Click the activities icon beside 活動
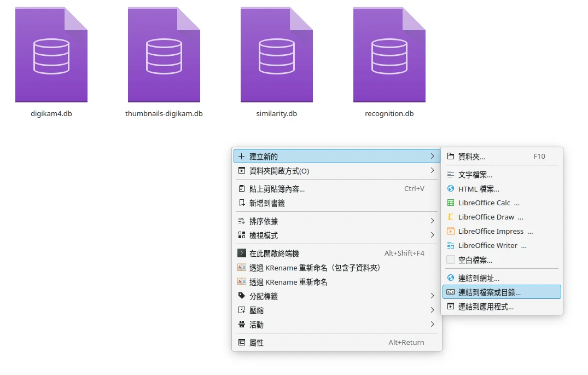The width and height of the screenshot is (588, 375). 242,324
